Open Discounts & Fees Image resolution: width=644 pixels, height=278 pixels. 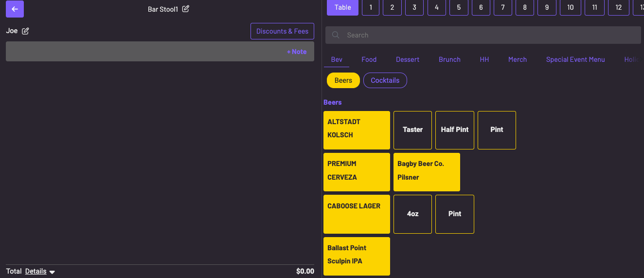click(282, 31)
